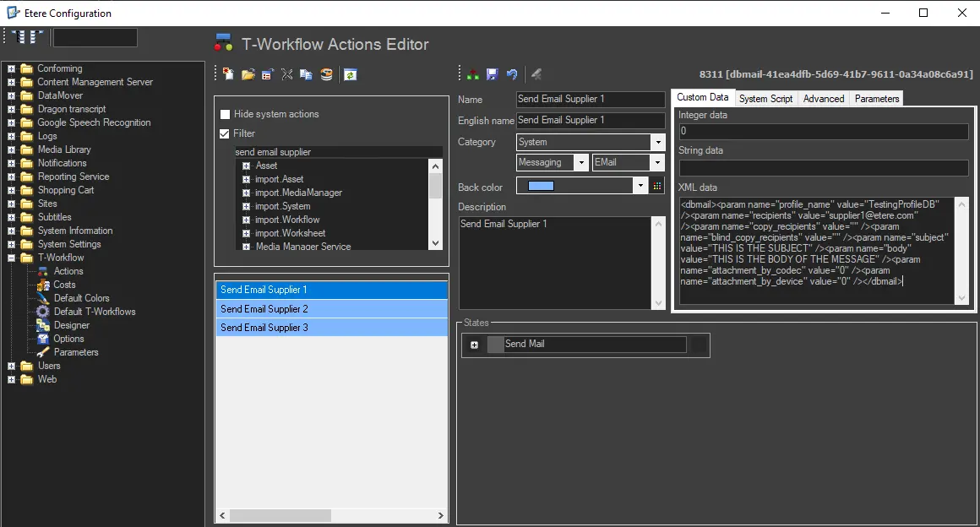Viewport: 980px width, 527px height.
Task: Select Send Email Supplier 2 in list
Action: point(264,309)
